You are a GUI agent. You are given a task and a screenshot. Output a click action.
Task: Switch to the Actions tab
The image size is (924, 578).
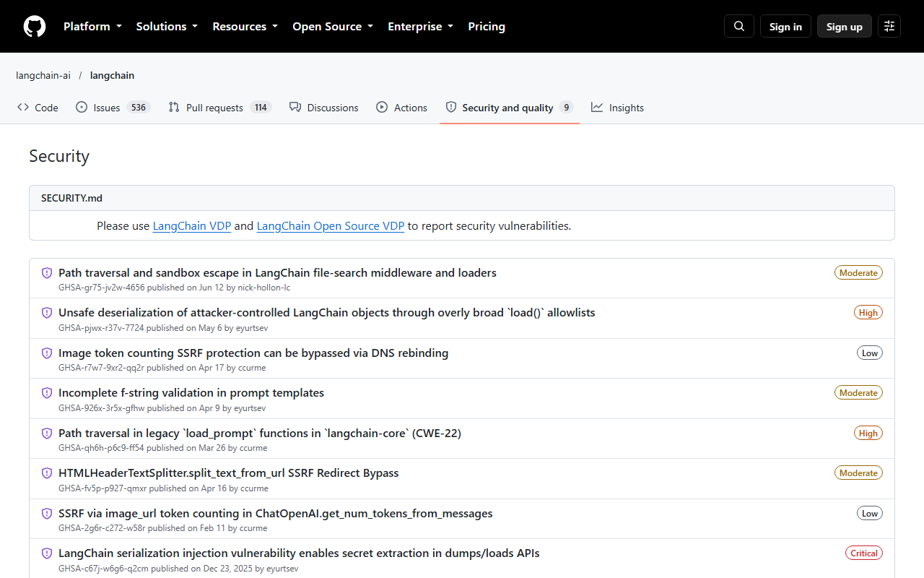pos(401,108)
